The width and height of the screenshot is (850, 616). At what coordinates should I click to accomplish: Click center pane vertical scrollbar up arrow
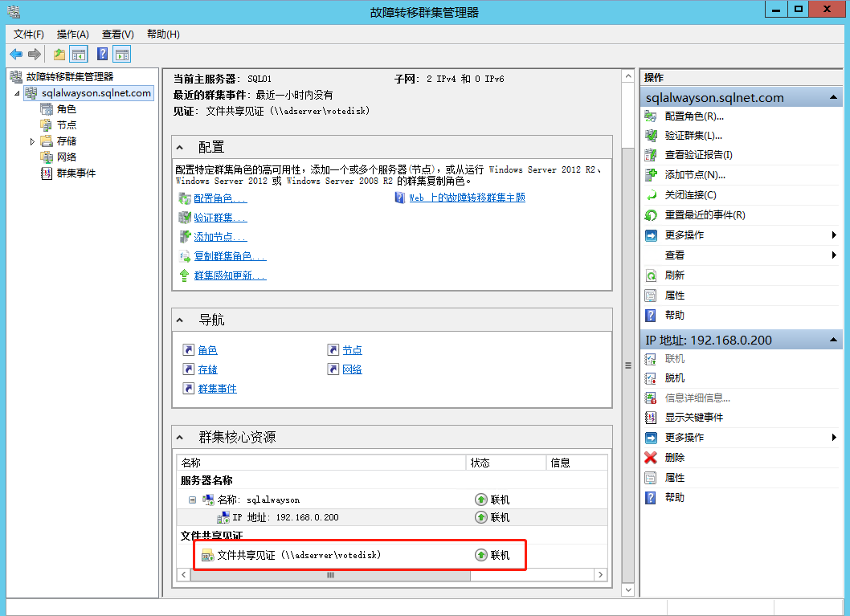click(x=628, y=75)
